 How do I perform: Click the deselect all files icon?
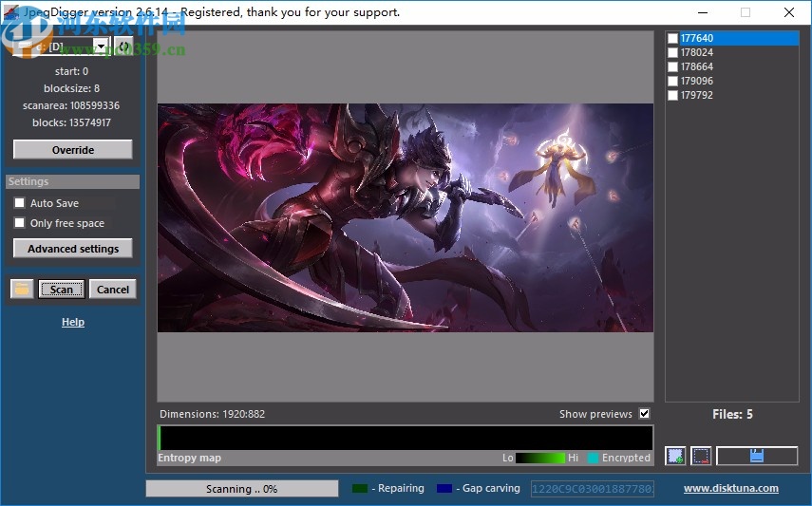tap(701, 457)
